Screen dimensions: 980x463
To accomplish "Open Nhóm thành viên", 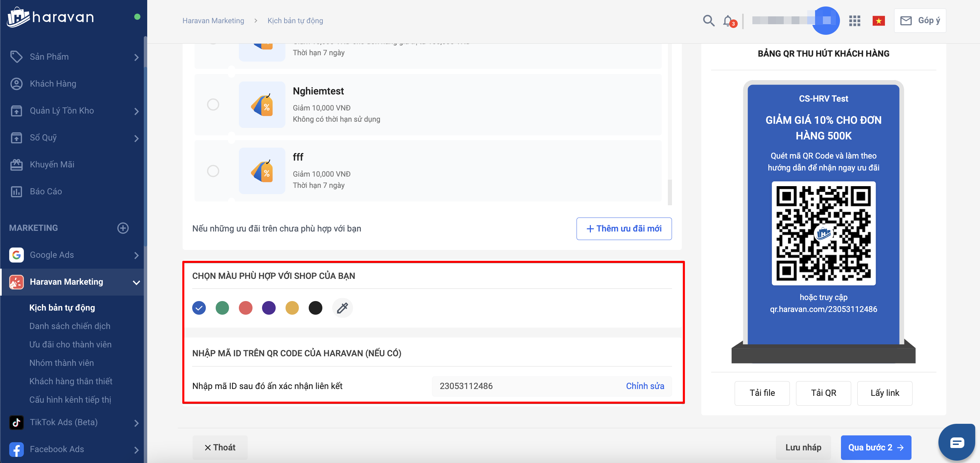I will tap(61, 362).
